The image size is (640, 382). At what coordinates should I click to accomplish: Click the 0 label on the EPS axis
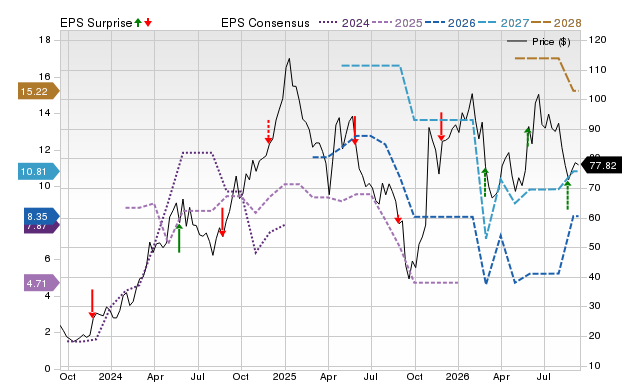pyautogui.click(x=48, y=369)
